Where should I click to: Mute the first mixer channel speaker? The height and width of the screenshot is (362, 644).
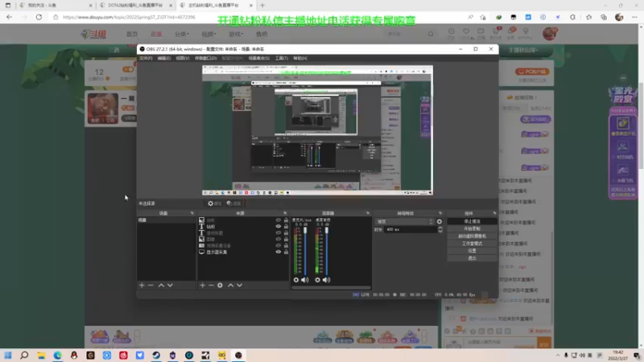click(305, 280)
